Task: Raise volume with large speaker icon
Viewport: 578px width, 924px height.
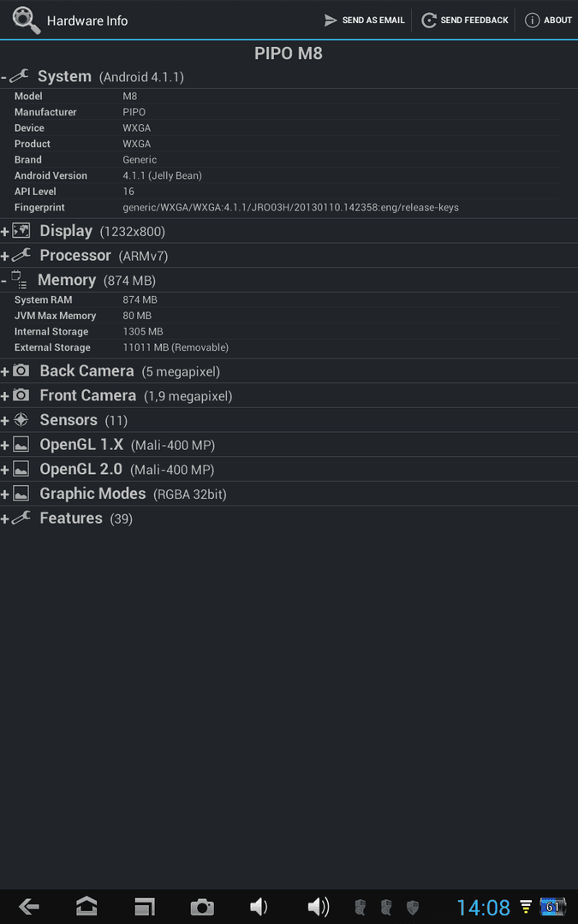Action: coord(319,906)
